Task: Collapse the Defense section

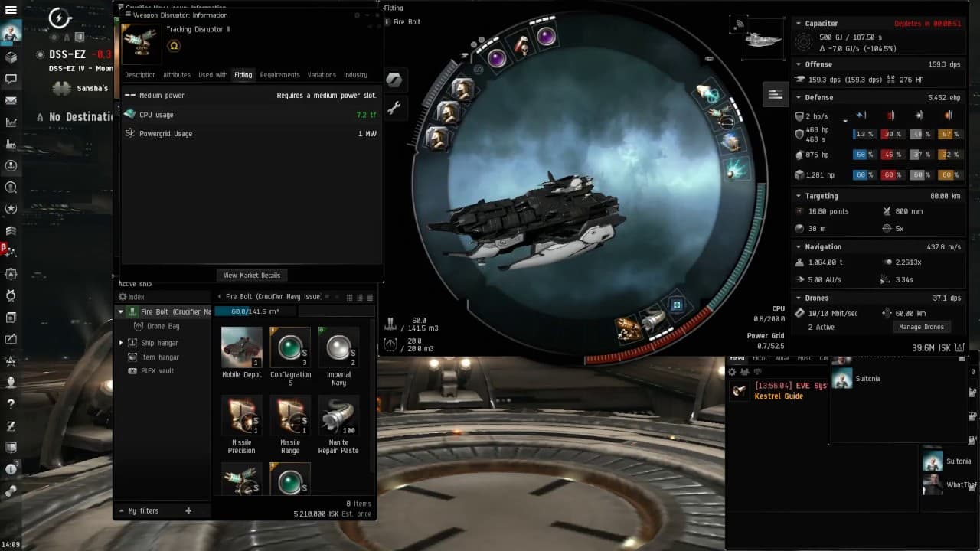Action: (x=799, y=97)
